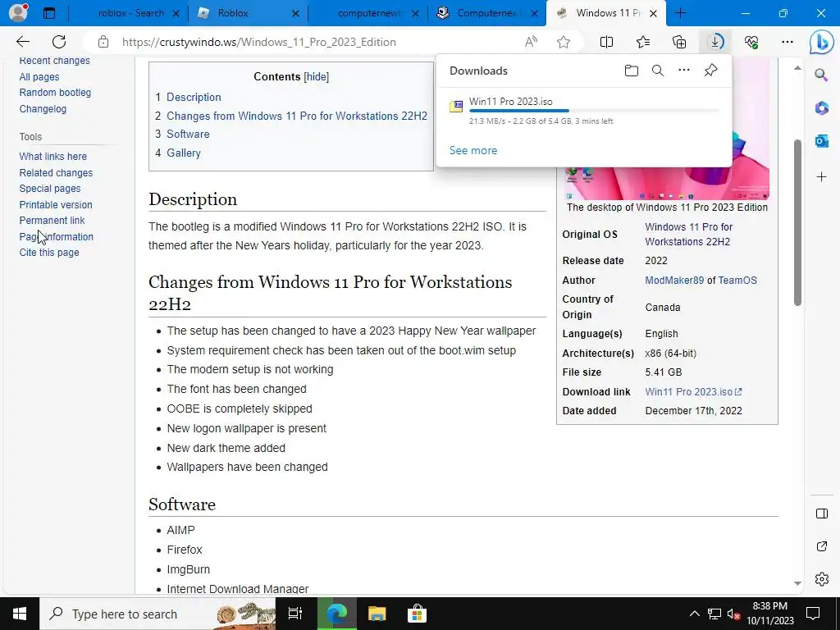Switch to the computernewb tab
The height and width of the screenshot is (630, 840).
click(x=367, y=13)
